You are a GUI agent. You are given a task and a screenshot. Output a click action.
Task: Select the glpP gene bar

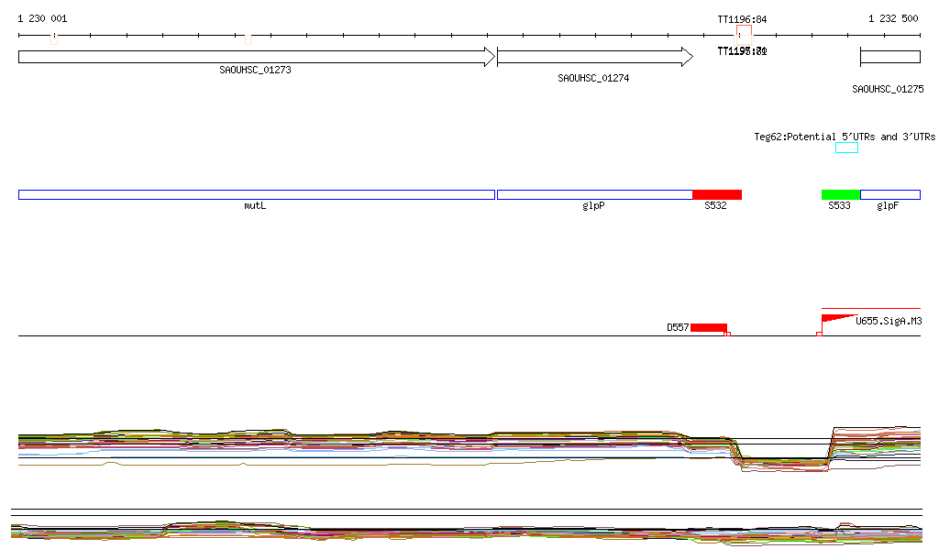pyautogui.click(x=594, y=194)
